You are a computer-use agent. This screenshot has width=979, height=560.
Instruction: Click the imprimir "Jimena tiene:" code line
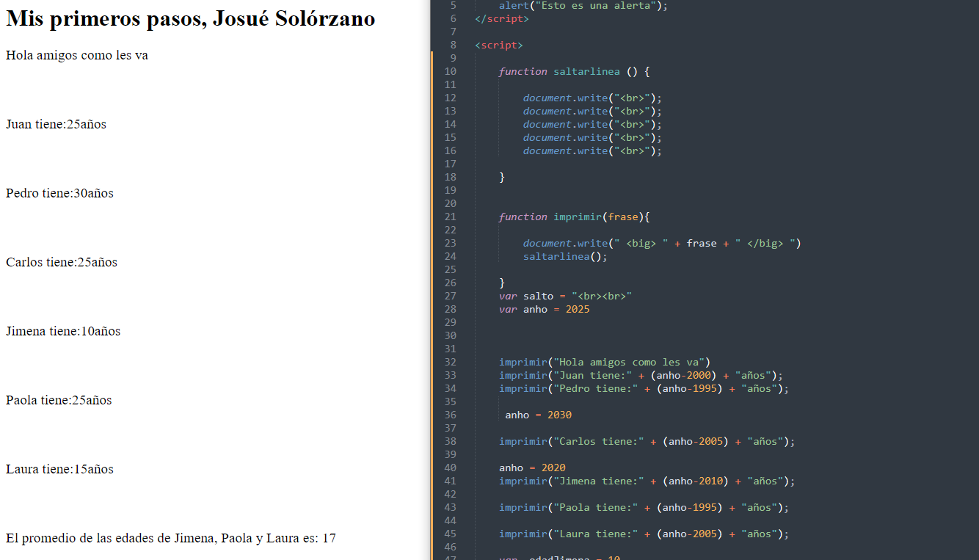pyautogui.click(x=647, y=481)
